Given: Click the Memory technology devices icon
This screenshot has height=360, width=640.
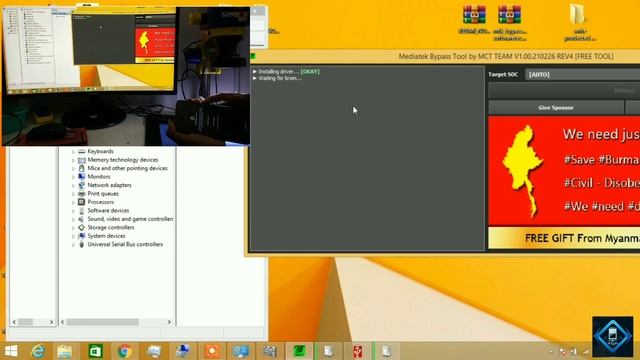Looking at the screenshot, I should [x=82, y=160].
